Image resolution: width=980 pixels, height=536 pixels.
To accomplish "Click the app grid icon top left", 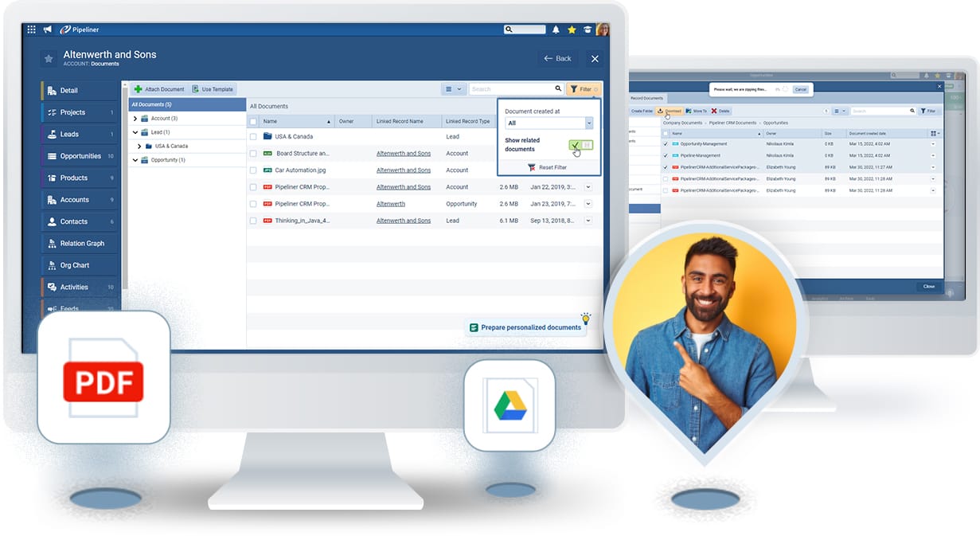I will pos(30,29).
